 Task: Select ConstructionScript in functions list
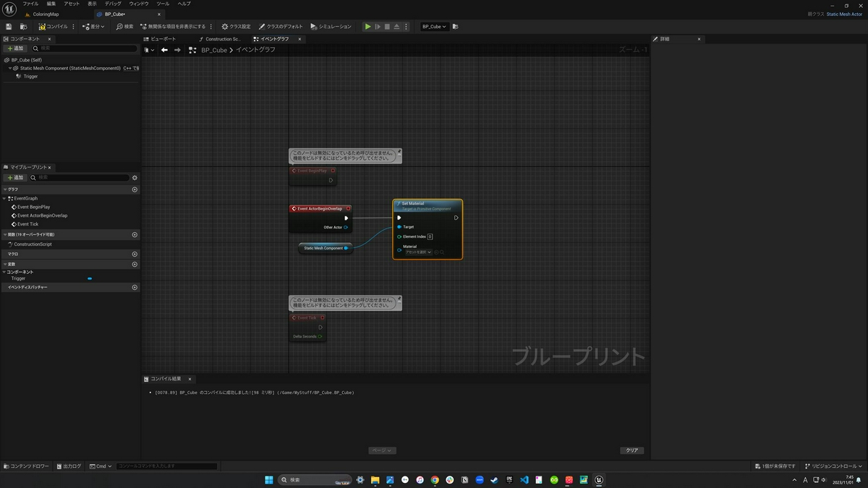click(33, 244)
